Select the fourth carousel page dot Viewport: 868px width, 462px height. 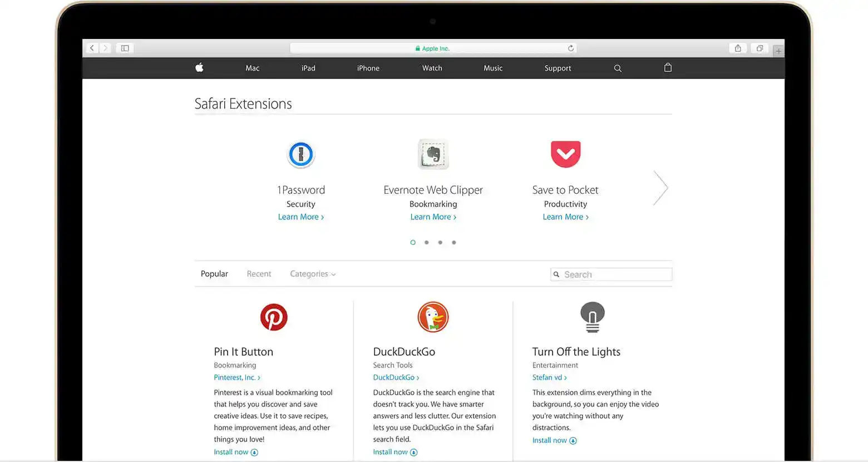(454, 243)
